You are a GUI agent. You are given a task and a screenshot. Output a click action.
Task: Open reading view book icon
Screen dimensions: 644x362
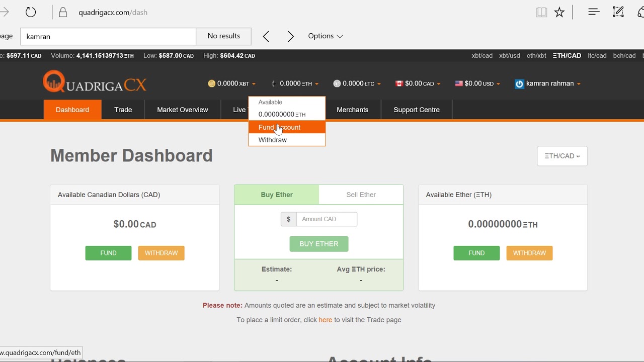pos(541,13)
